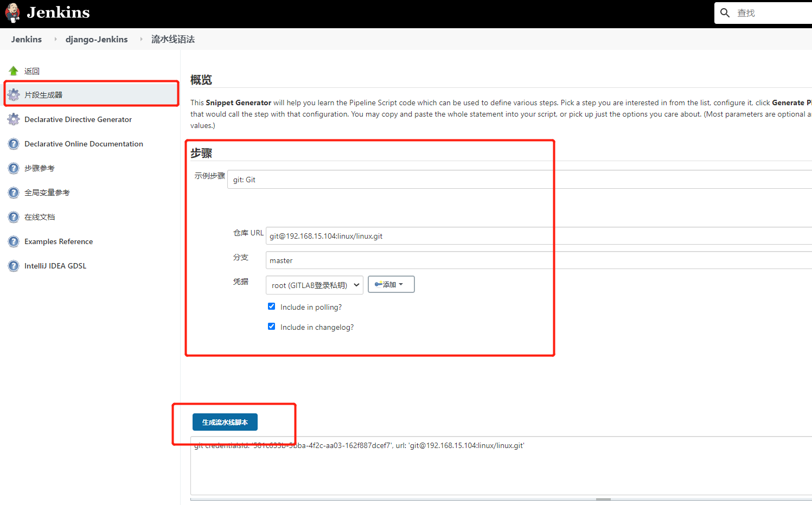
Task: Expand breadcrumb arrow after django-Jenkins
Action: pos(142,39)
